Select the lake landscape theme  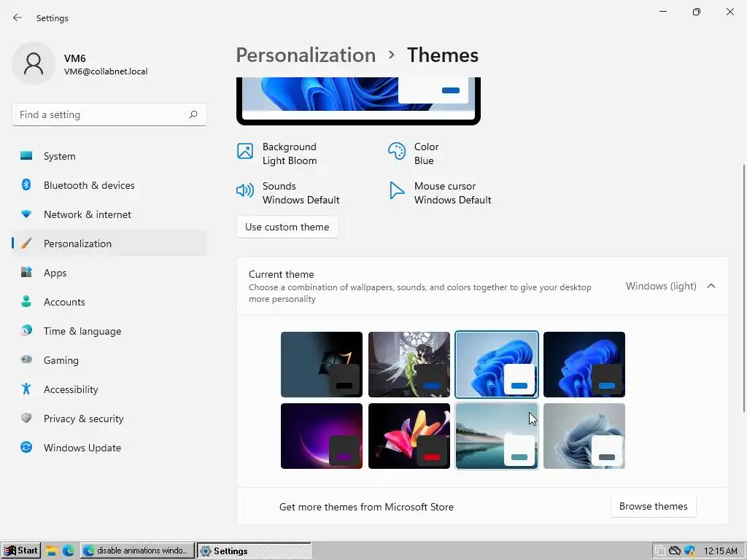click(496, 436)
